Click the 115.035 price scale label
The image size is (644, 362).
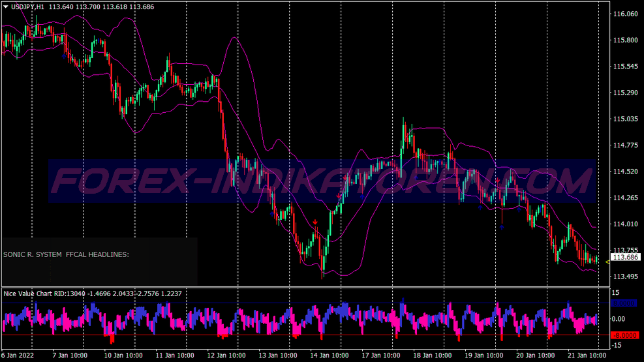[624, 119]
